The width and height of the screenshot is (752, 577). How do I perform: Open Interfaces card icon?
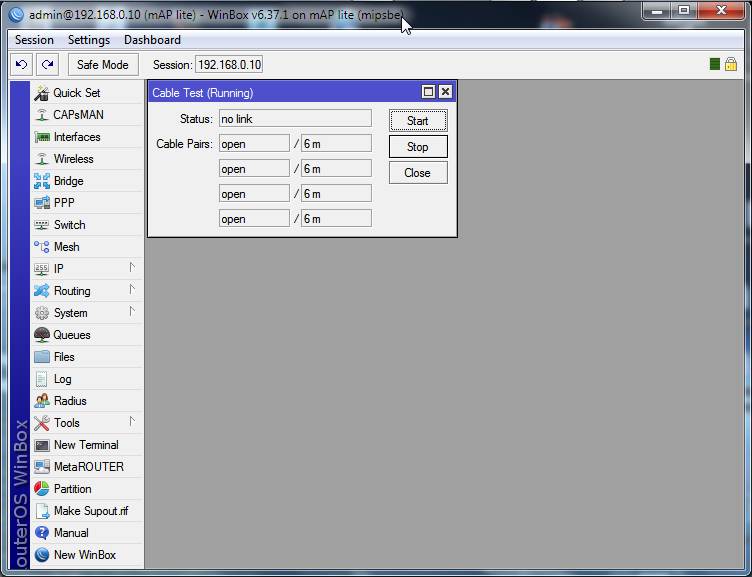click(42, 137)
